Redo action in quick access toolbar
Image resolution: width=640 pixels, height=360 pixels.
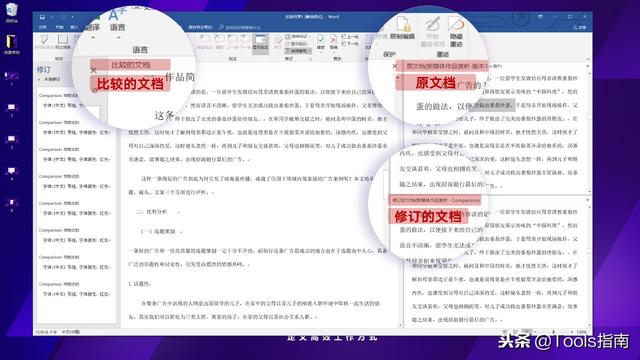[63, 17]
